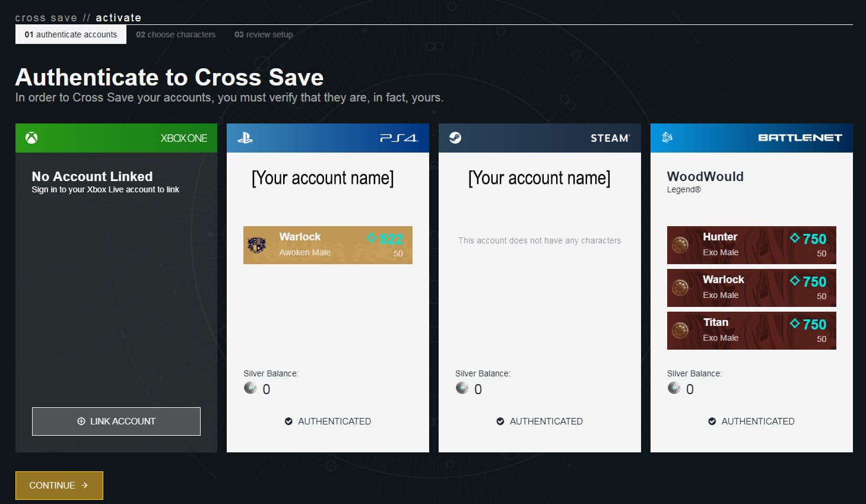
Task: Click the Battle.net authenticated checkmark icon
Action: pyautogui.click(x=712, y=421)
